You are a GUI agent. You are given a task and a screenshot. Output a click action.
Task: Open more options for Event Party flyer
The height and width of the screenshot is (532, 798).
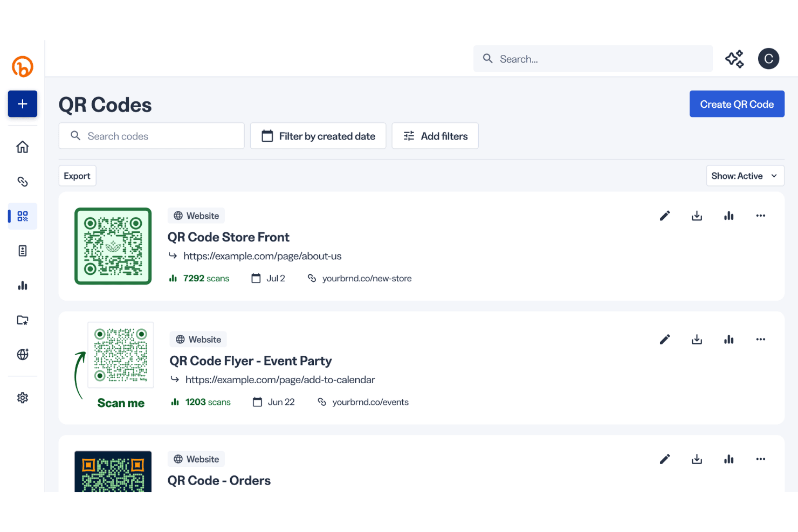pyautogui.click(x=761, y=340)
